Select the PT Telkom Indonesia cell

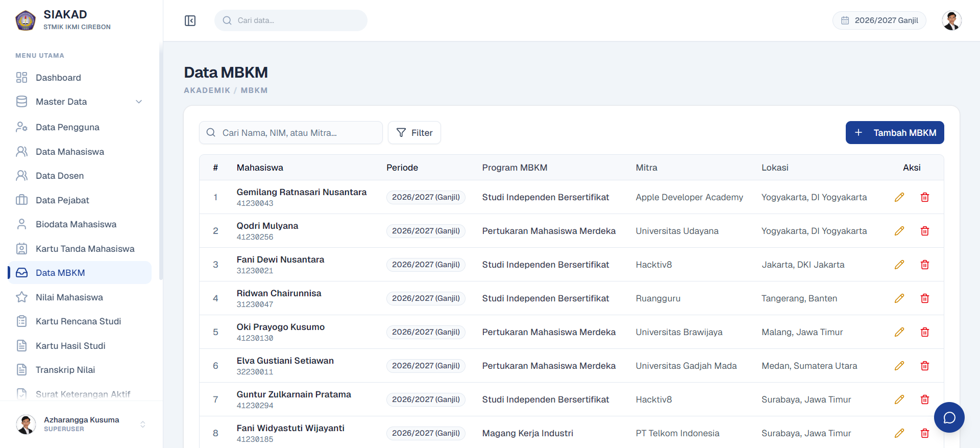click(x=677, y=433)
